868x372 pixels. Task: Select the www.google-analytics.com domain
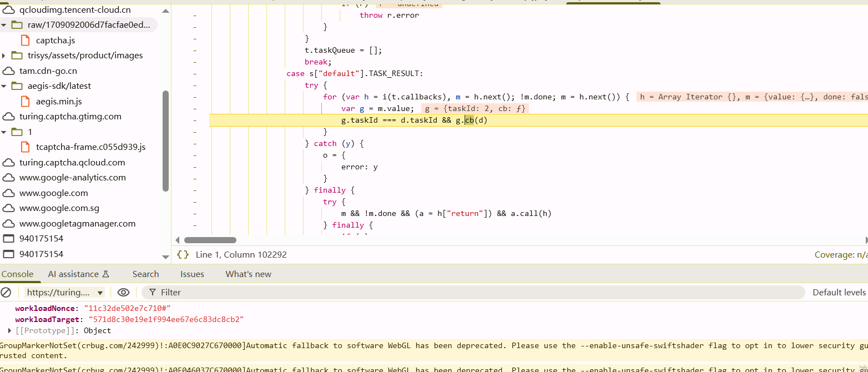(72, 178)
